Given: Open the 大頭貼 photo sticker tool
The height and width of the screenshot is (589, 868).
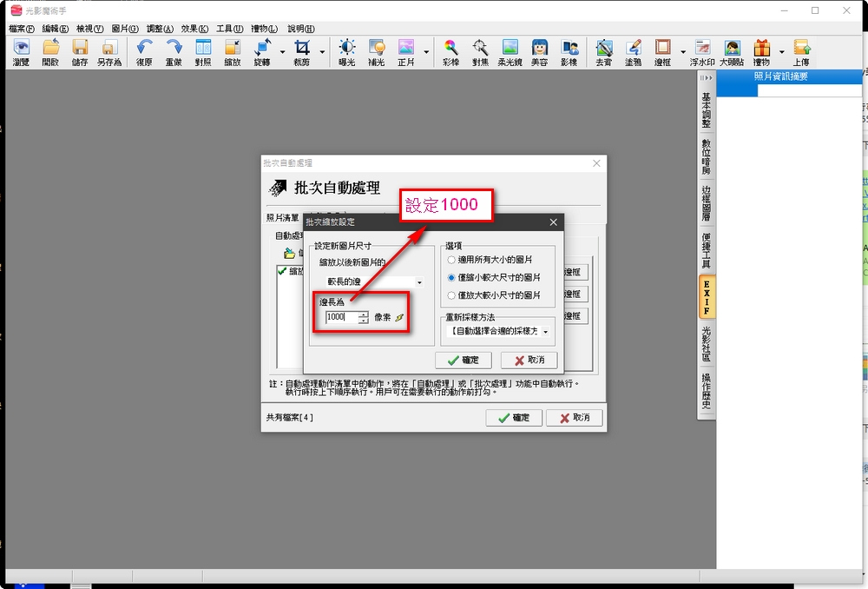Looking at the screenshot, I should [x=732, y=52].
